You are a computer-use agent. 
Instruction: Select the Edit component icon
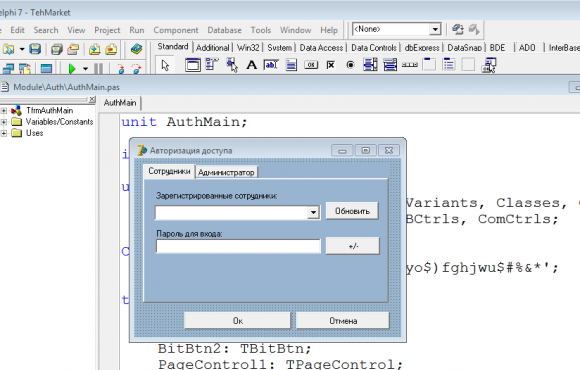point(271,65)
